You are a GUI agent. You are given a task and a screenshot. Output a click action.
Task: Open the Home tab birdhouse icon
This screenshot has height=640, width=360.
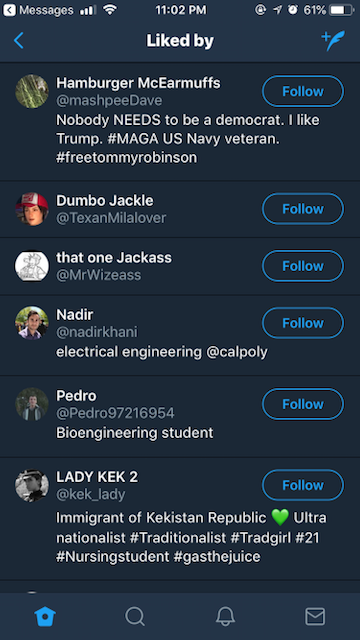(x=45, y=616)
